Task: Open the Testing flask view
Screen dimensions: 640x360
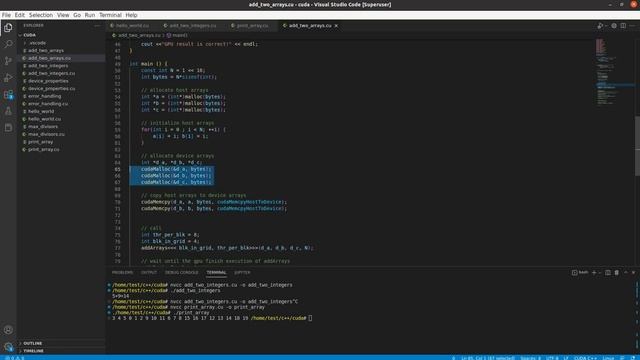Action: pos(8,111)
